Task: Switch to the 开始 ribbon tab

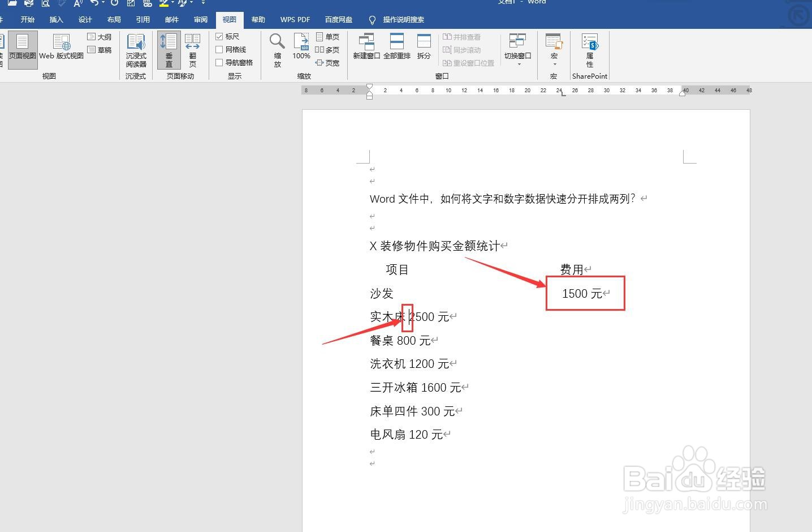Action: coord(27,19)
